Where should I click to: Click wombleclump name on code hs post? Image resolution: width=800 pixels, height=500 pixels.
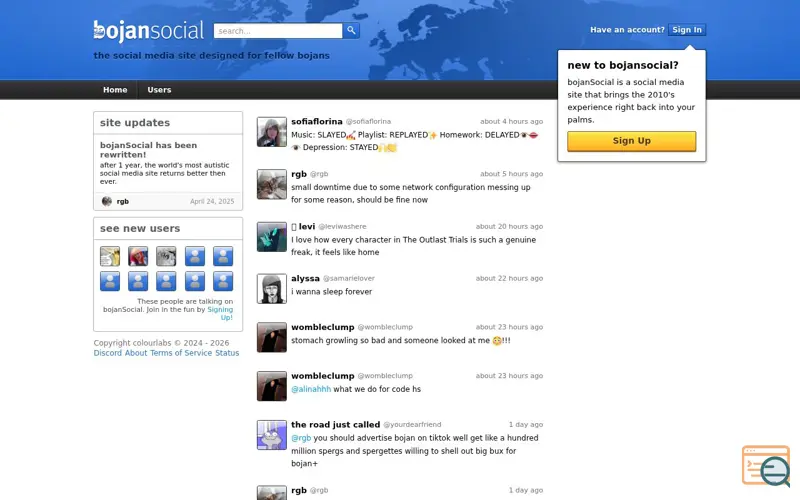(322, 376)
